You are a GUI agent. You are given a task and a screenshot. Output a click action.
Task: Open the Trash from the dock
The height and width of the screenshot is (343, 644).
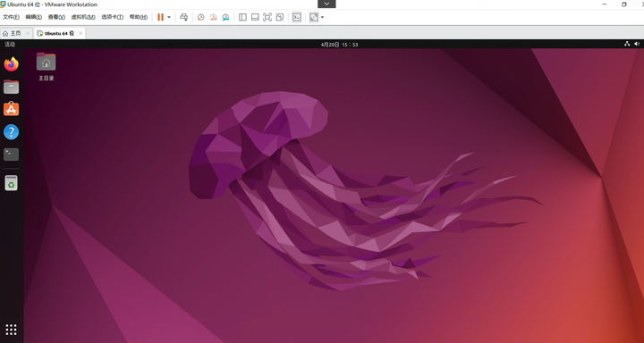[x=11, y=183]
